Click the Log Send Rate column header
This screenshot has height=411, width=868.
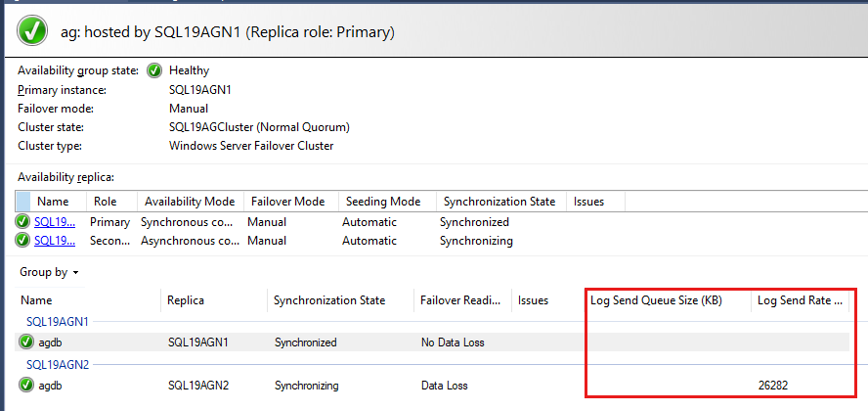click(800, 300)
